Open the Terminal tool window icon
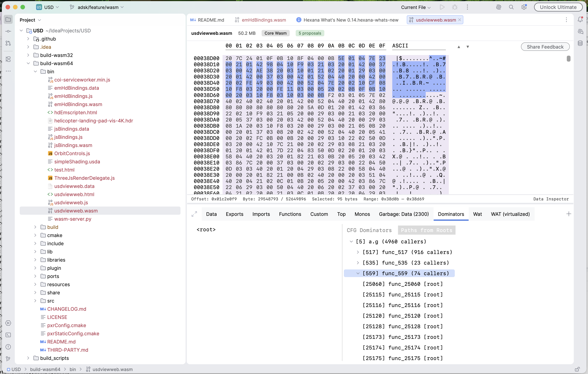The width and height of the screenshot is (588, 374). pyautogui.click(x=8, y=335)
